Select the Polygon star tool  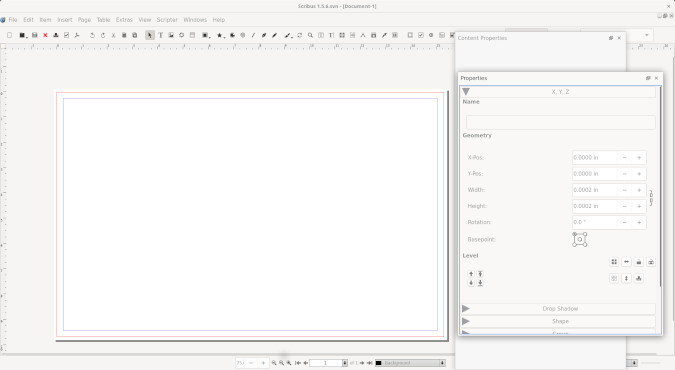coord(219,35)
